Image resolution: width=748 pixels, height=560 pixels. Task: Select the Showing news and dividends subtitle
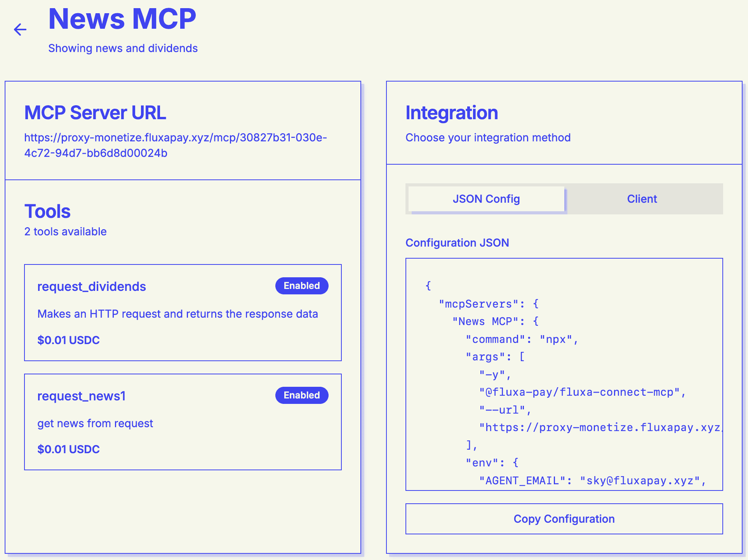click(123, 48)
